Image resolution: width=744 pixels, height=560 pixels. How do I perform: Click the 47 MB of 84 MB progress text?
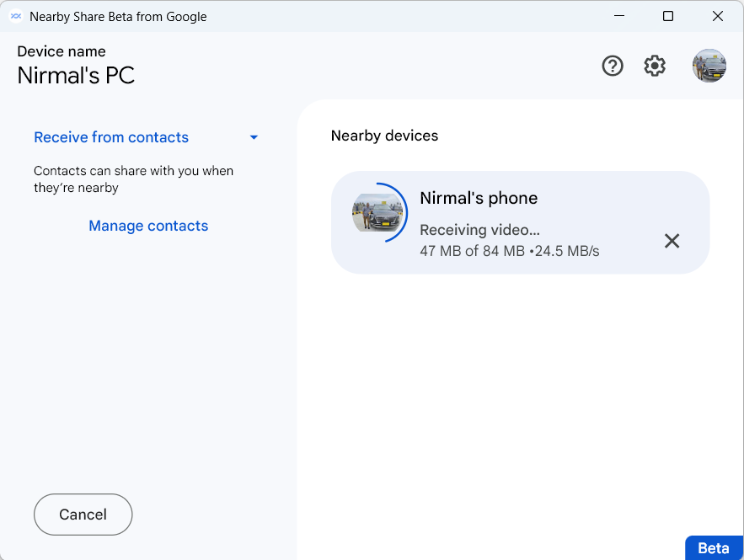472,251
